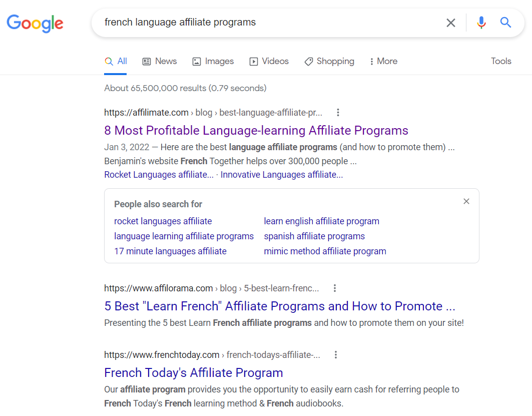The image size is (532, 416).
Task: Switch to the Shopping tab
Action: (329, 62)
